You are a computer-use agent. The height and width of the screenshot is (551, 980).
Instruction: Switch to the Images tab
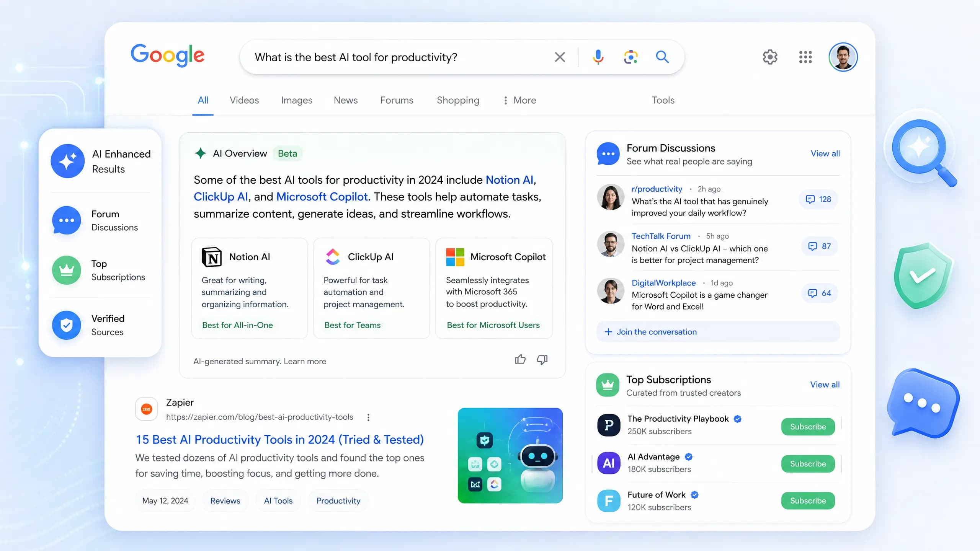click(x=297, y=100)
